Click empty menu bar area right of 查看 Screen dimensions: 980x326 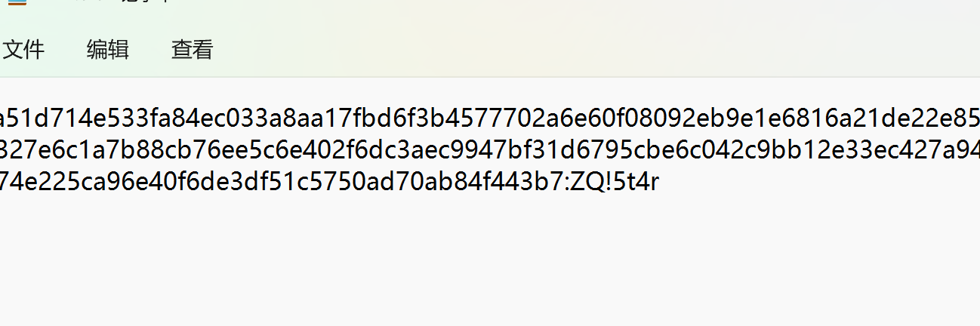coord(529,50)
